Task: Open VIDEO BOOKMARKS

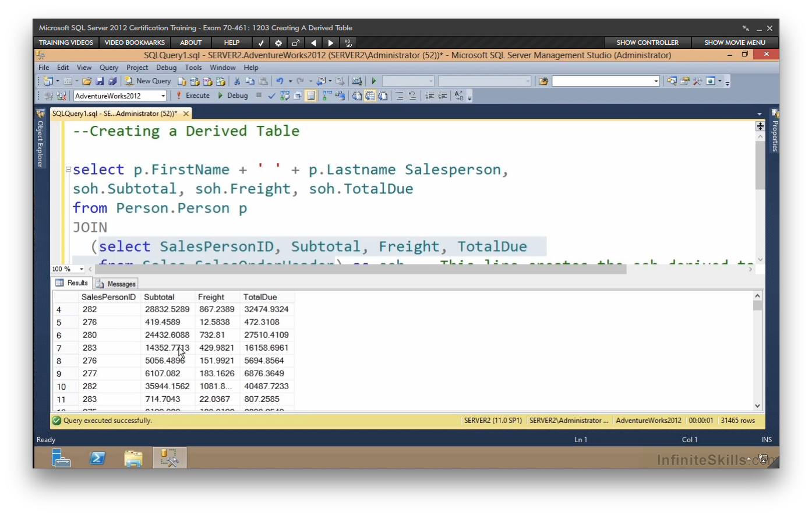Action: pyautogui.click(x=135, y=43)
